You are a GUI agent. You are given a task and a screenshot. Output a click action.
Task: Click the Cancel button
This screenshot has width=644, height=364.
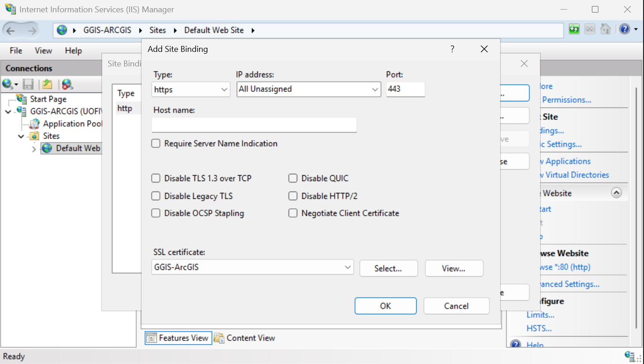pos(456,306)
